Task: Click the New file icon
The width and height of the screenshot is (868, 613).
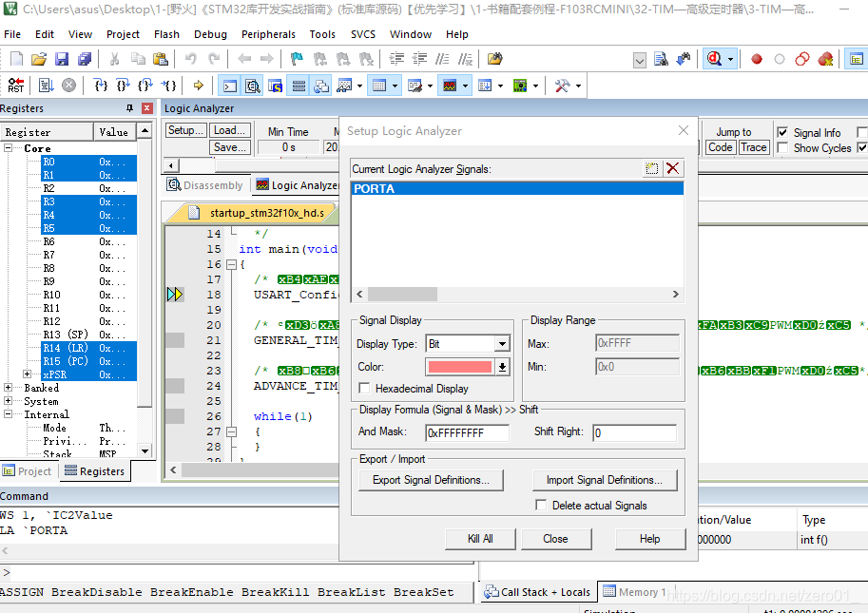Action: (16, 59)
